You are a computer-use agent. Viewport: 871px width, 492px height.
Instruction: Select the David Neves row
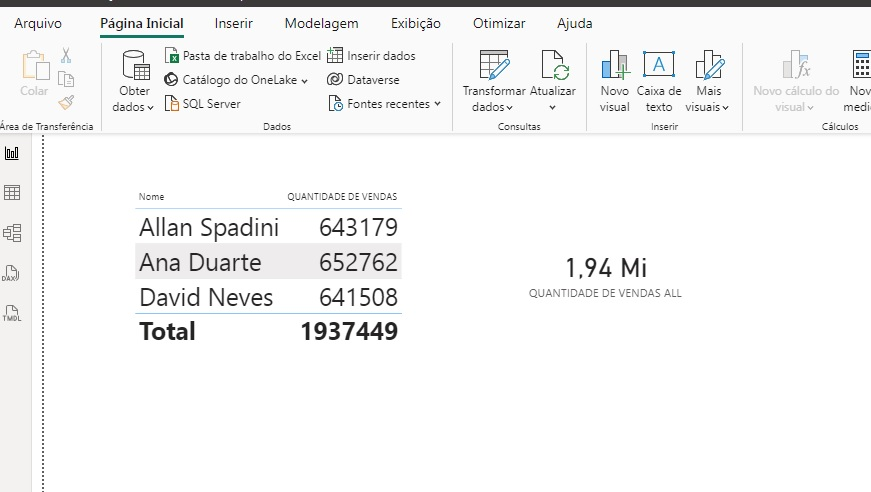[x=268, y=297]
